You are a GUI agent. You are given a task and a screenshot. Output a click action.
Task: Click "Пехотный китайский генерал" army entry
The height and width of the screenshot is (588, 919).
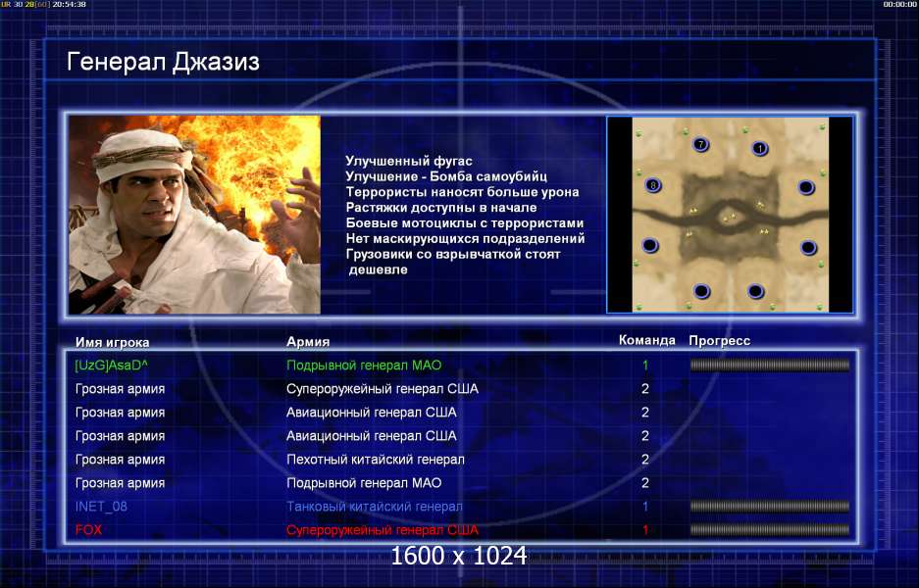coord(375,460)
